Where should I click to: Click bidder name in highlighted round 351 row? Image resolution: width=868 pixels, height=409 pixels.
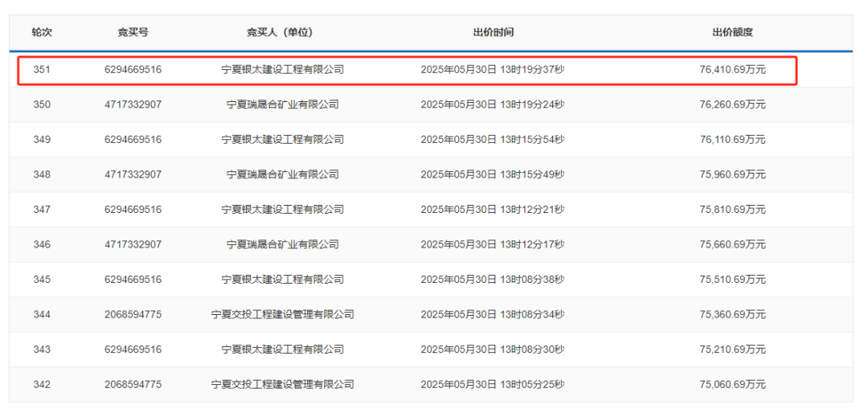(282, 70)
